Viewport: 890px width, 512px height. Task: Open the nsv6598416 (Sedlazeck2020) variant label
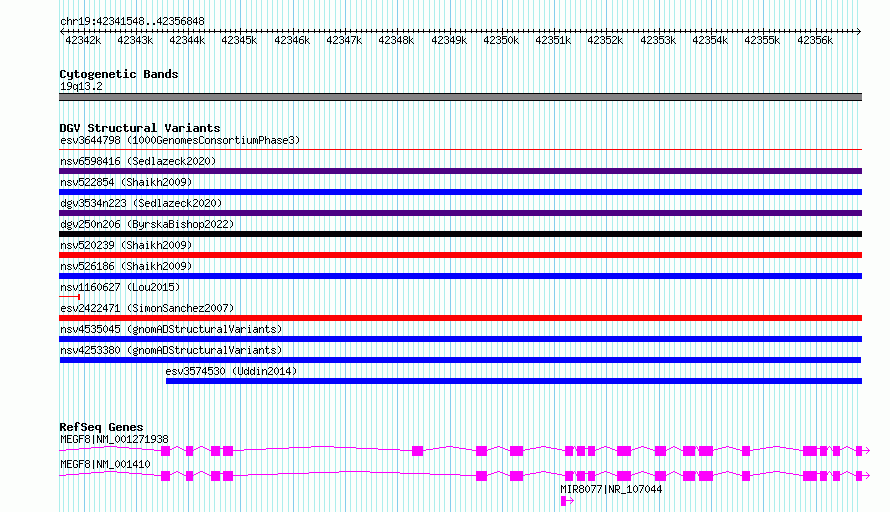(138, 161)
